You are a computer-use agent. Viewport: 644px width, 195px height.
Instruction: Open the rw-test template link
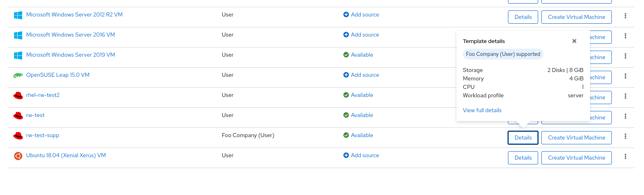(35, 115)
